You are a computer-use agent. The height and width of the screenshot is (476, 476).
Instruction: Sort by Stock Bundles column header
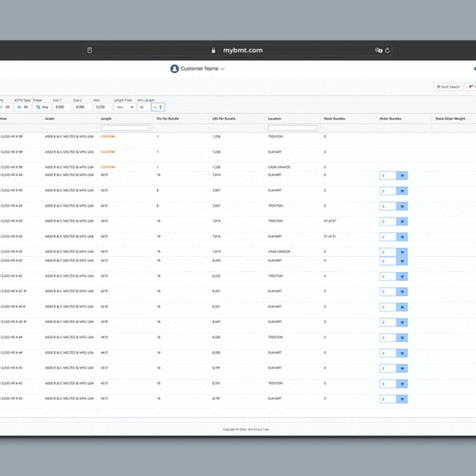click(334, 119)
